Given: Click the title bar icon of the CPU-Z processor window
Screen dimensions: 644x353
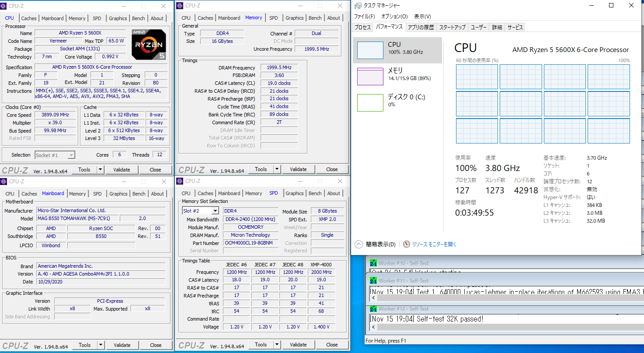Looking at the screenshot, I should (4, 6).
